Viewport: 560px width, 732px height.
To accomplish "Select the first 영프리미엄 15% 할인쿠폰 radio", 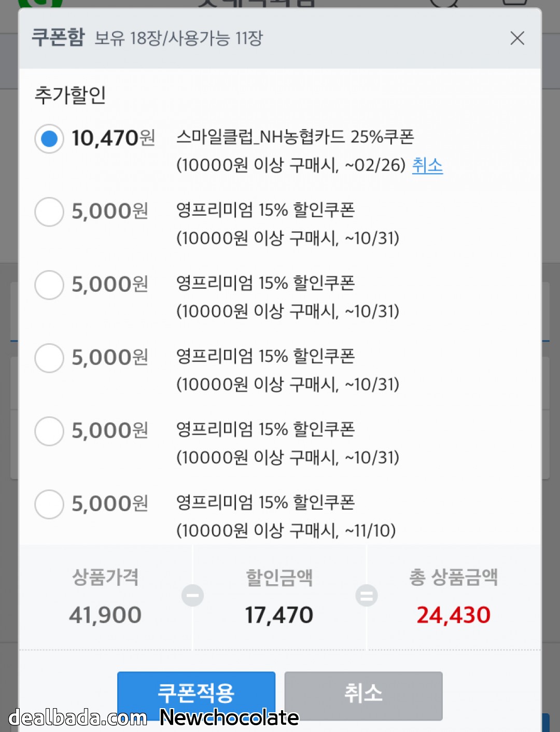I will point(49,212).
